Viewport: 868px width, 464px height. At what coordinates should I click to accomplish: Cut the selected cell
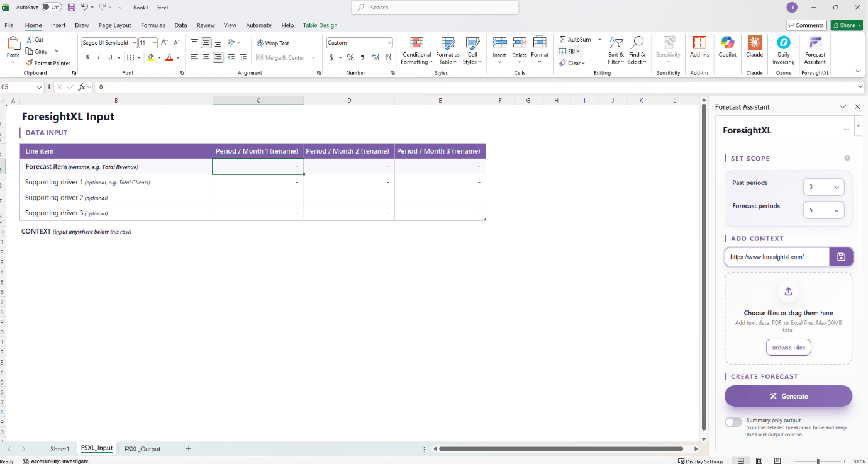[x=35, y=40]
